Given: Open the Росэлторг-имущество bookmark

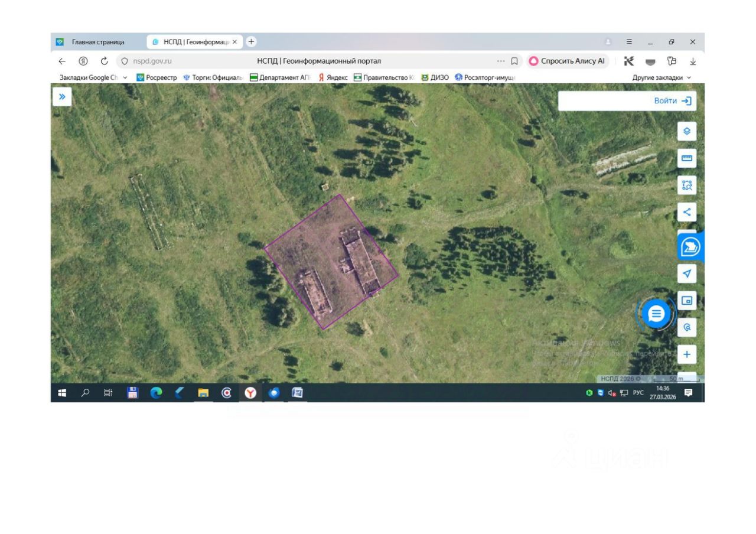Looking at the screenshot, I should pyautogui.click(x=485, y=77).
